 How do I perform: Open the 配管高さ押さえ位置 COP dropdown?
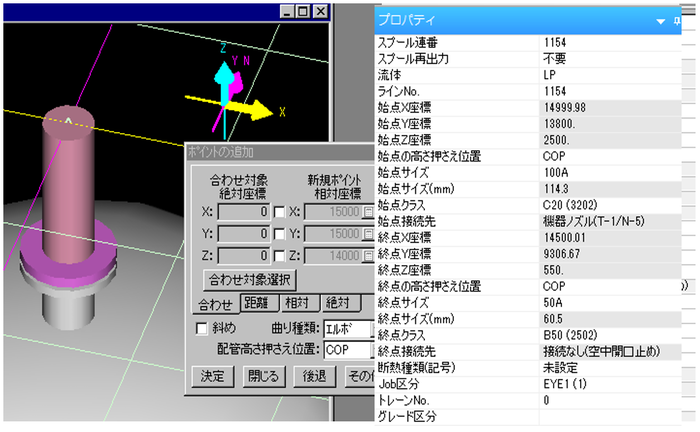348,349
